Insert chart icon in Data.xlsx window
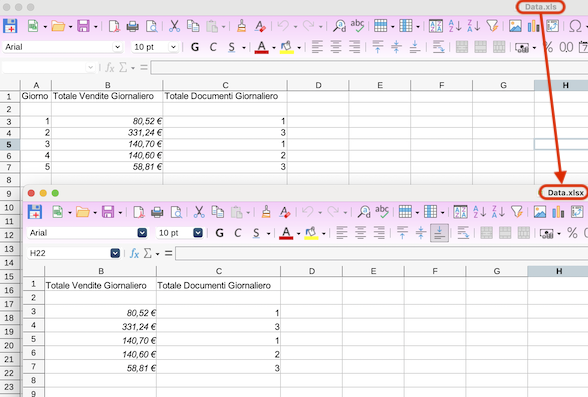588x397 pixels. pyautogui.click(x=558, y=212)
